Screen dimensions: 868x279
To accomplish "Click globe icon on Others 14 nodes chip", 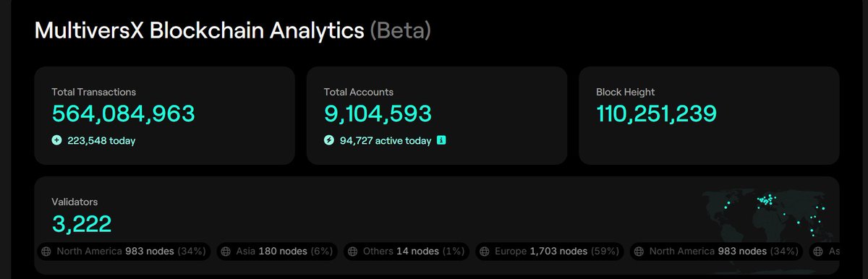I will click(353, 252).
